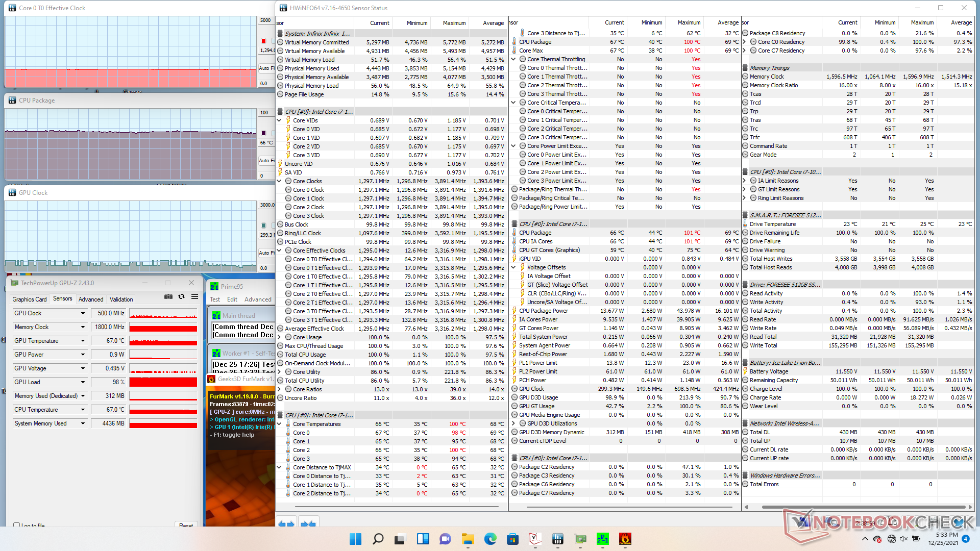Click HWiNFO expand columns arrows button

click(x=286, y=523)
